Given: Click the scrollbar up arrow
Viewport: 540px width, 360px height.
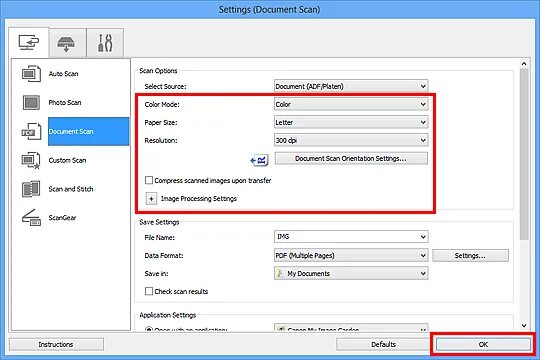Looking at the screenshot, I should tap(524, 63).
